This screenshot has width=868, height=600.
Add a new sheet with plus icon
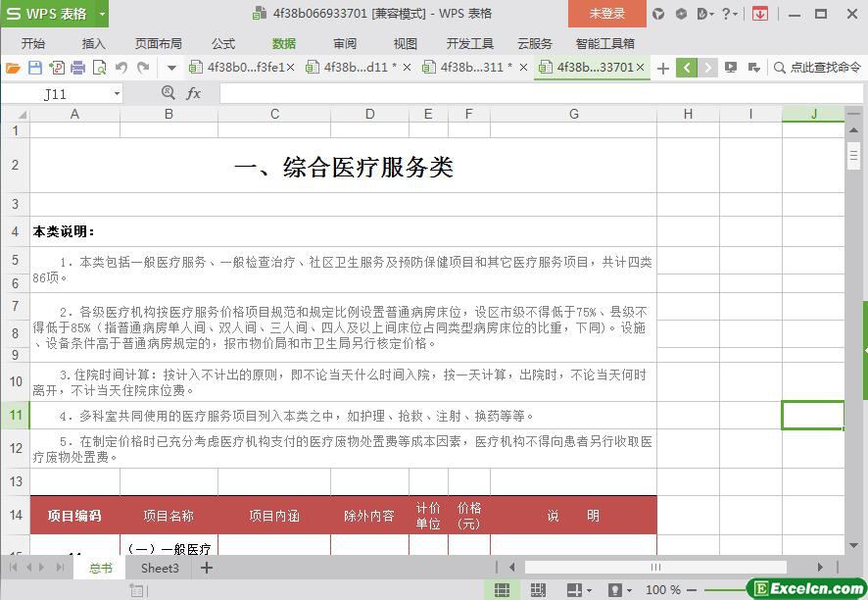pyautogui.click(x=206, y=568)
